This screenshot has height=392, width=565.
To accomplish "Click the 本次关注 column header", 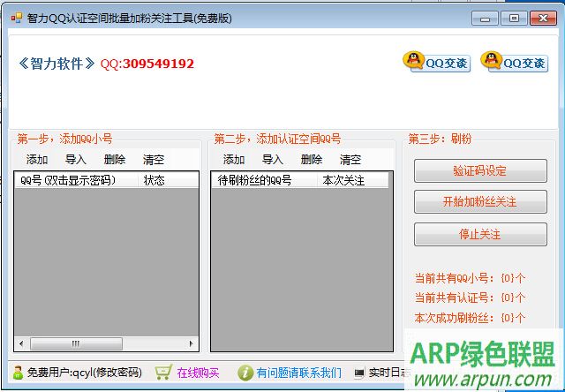I will coord(353,180).
